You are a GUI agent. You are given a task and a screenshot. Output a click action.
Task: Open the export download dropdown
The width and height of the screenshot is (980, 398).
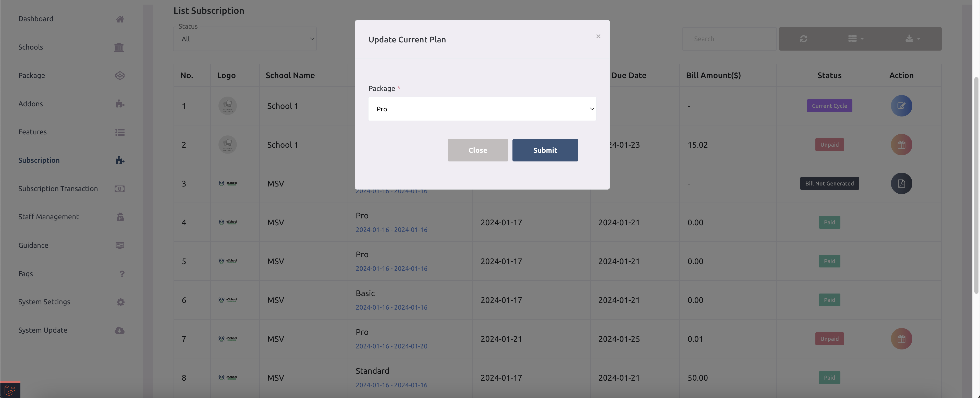tap(912, 39)
